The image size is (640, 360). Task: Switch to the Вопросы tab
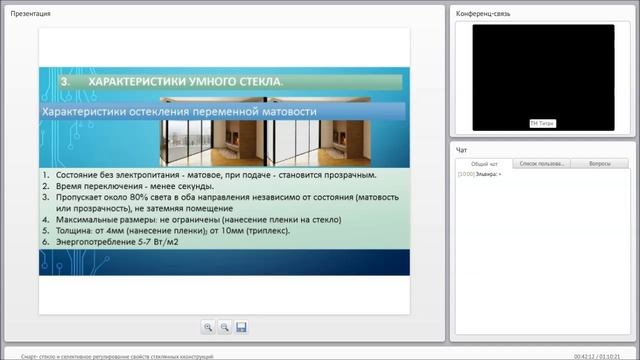pos(600,164)
